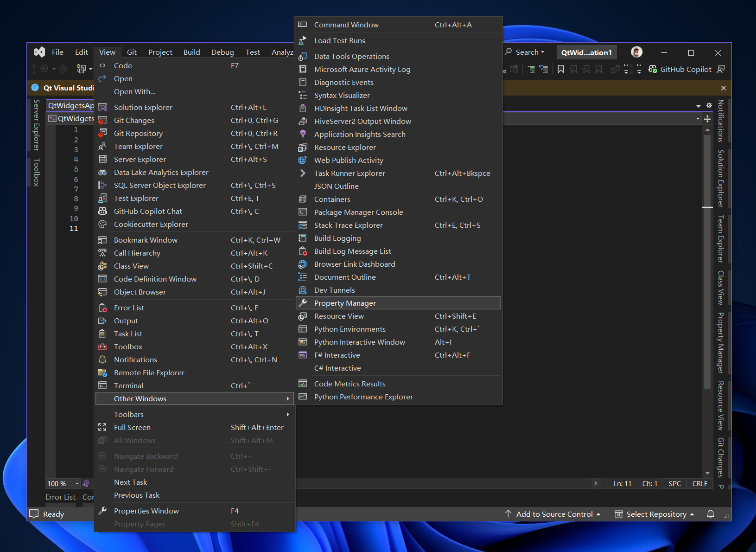756x552 pixels.
Task: Click the Web Publish Activity globe icon
Action: tap(303, 160)
